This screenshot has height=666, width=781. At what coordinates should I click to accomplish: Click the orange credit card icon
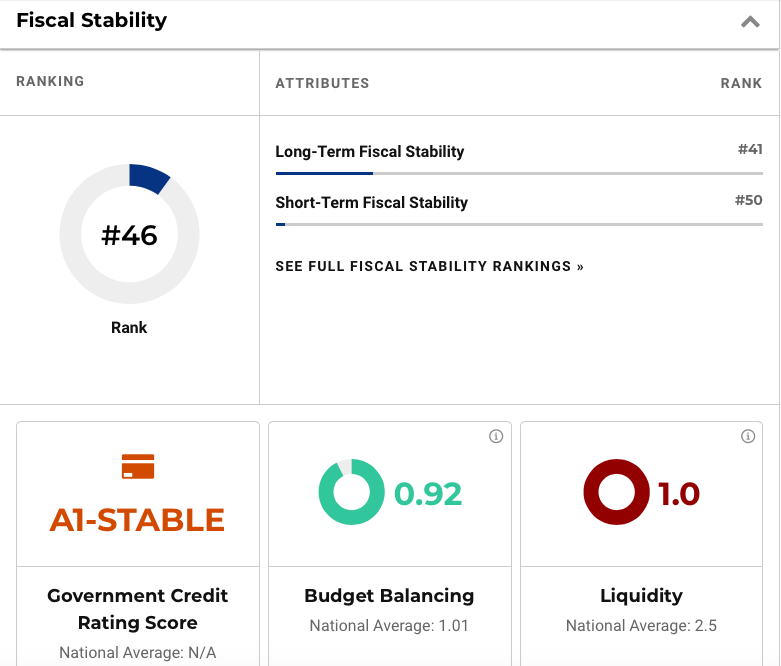[137, 467]
